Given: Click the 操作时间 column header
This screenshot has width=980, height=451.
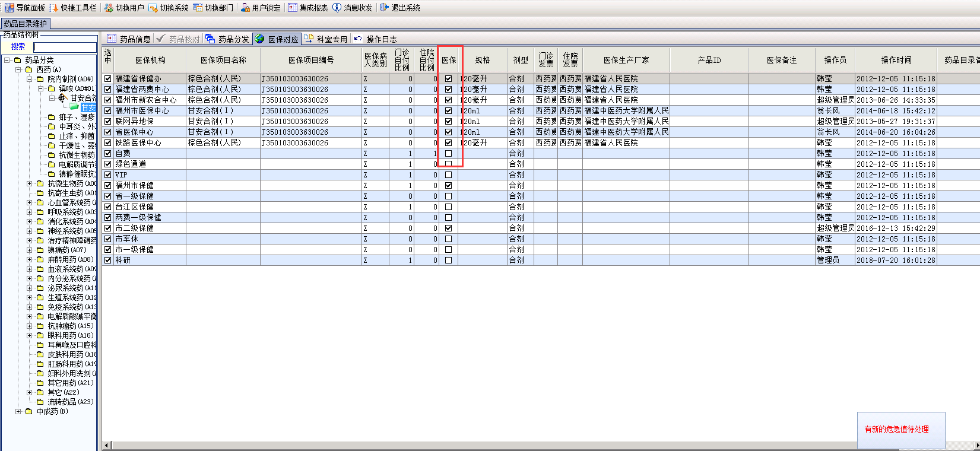Looking at the screenshot, I should tap(896, 60).
